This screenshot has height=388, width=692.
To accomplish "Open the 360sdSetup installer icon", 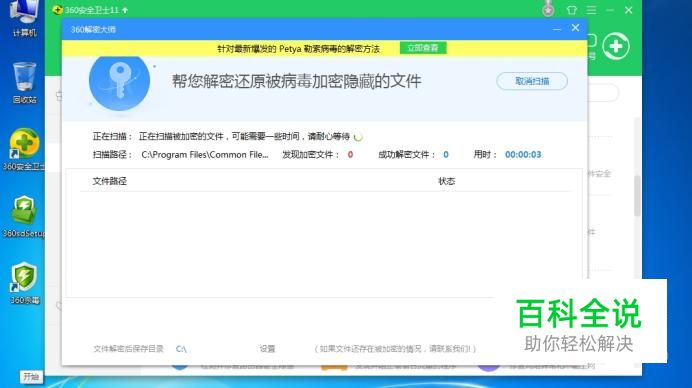I will (x=24, y=216).
